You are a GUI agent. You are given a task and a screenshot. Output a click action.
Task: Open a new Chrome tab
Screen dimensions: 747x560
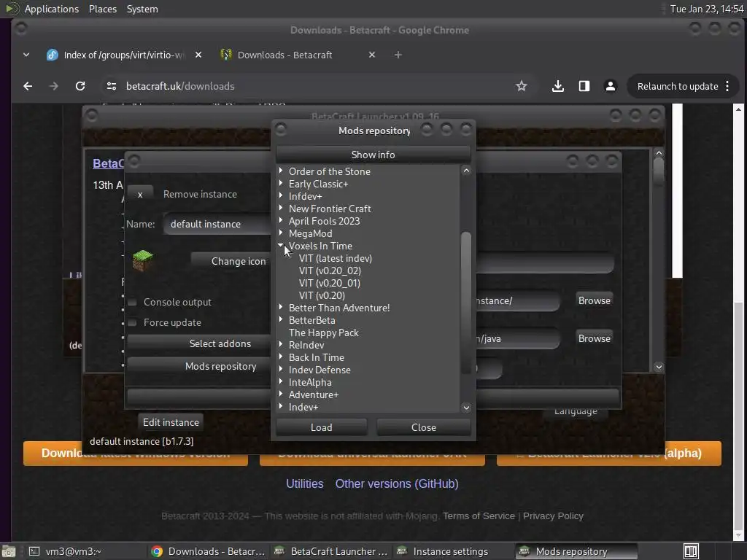[398, 55]
